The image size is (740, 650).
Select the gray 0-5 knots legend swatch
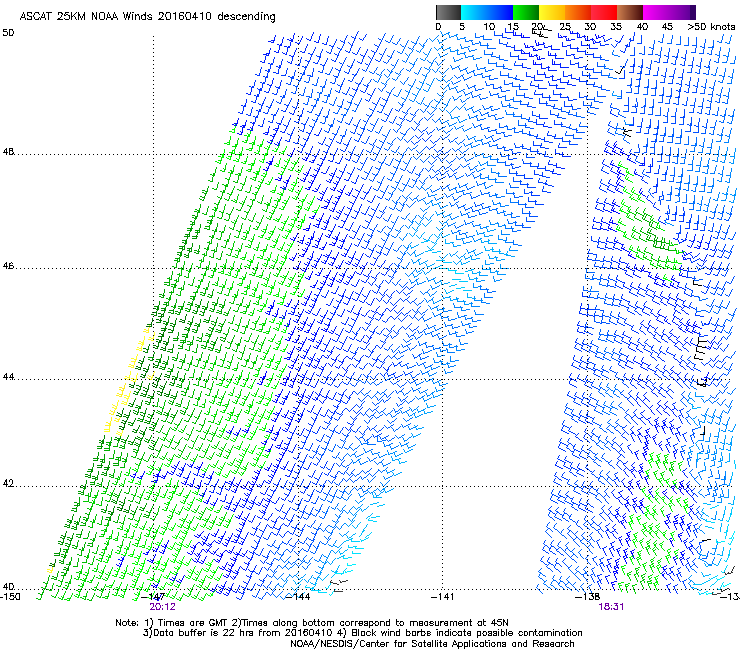click(448, 12)
